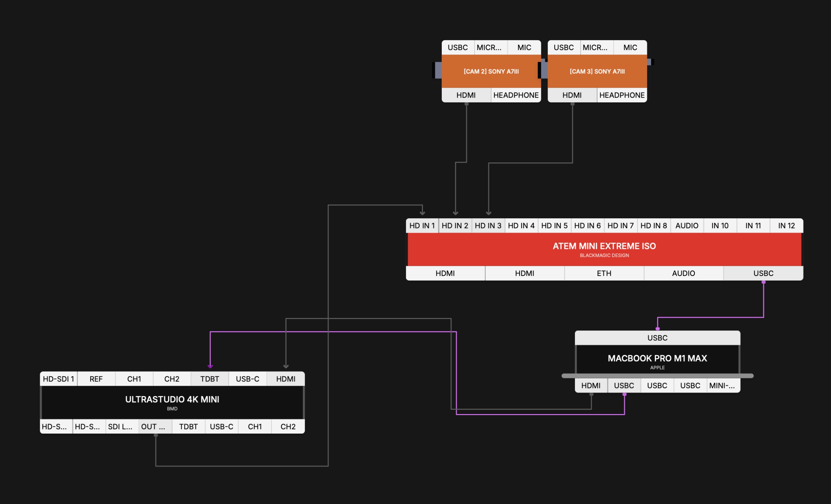
Task: Click HD IN 6 port on ATEM
Action: (x=587, y=225)
